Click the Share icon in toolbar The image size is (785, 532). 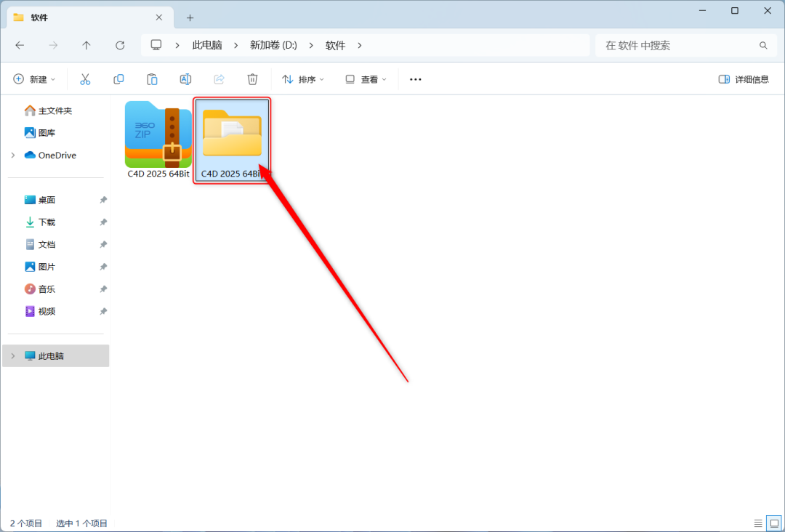click(219, 79)
